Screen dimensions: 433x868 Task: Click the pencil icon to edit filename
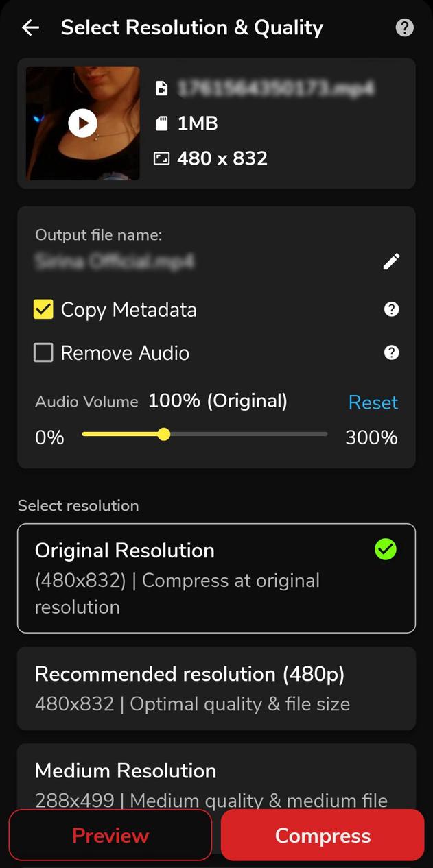[390, 261]
